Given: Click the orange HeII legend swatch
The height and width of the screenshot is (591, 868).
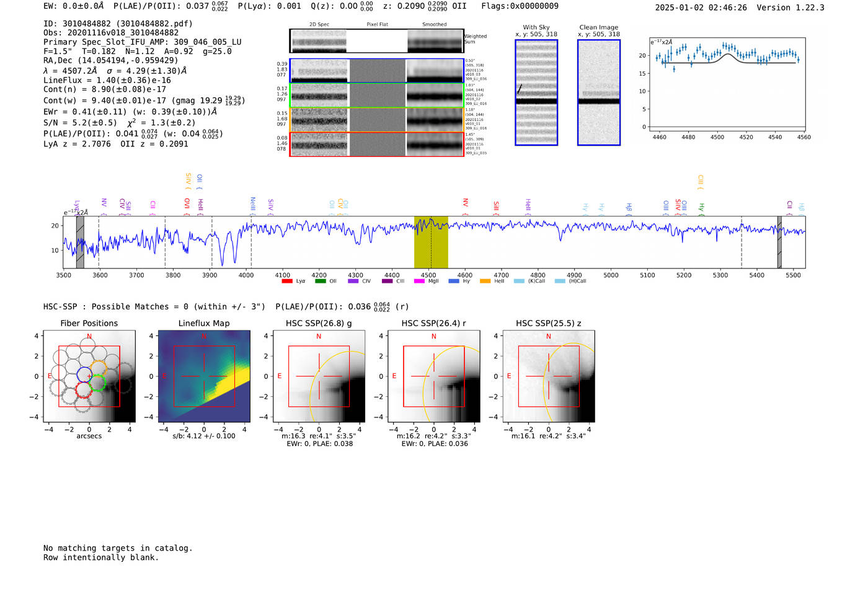Looking at the screenshot, I should click(485, 282).
